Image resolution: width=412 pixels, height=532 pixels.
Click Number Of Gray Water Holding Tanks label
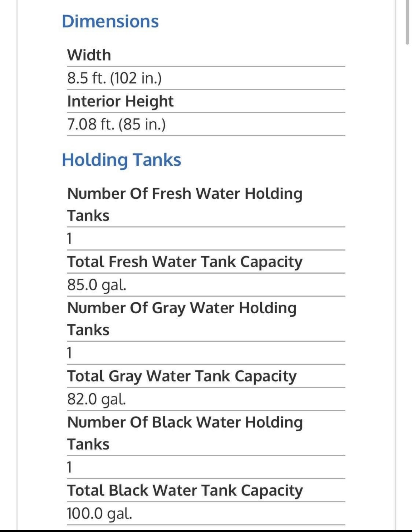click(x=182, y=319)
